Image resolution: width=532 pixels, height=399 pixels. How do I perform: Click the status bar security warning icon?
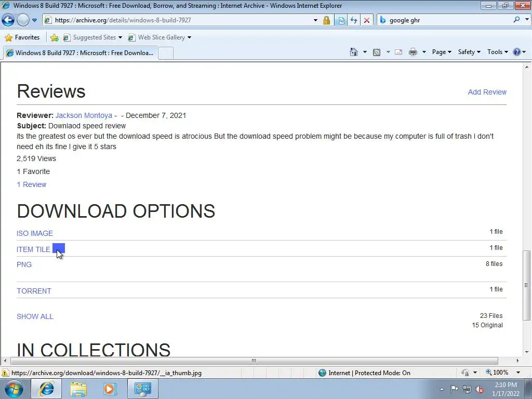(5, 373)
